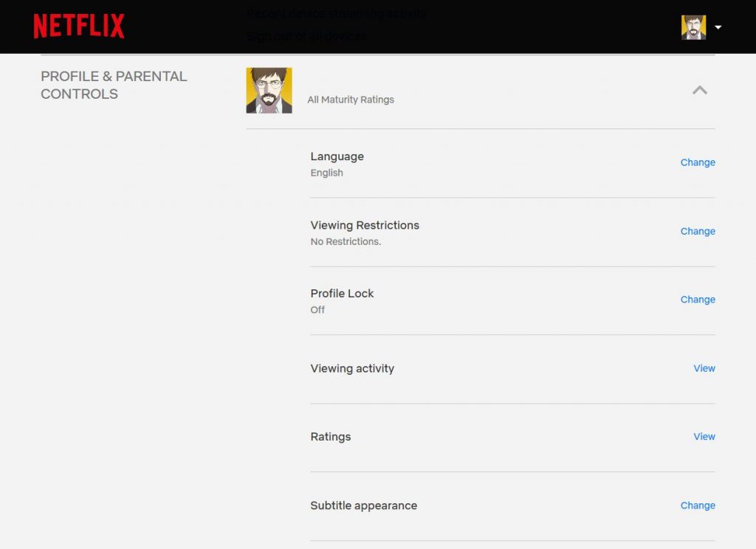This screenshot has width=756, height=549.
Task: Change Subtitle appearance
Action: tap(698, 505)
